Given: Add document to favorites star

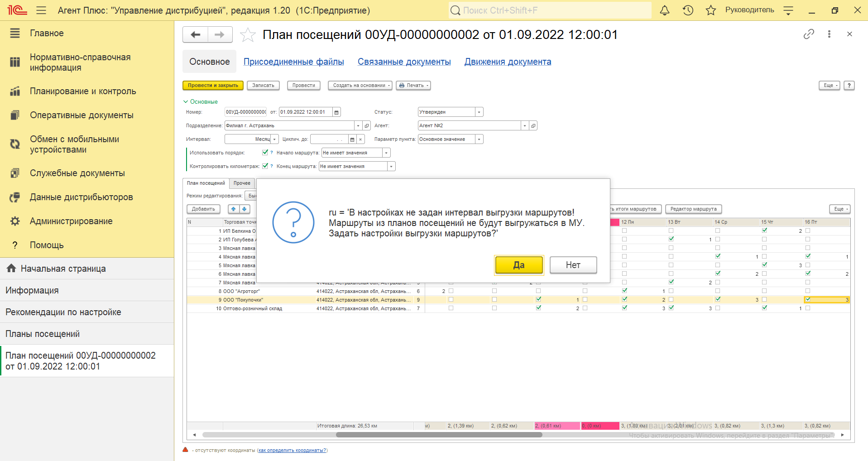Looking at the screenshot, I should click(x=248, y=35).
